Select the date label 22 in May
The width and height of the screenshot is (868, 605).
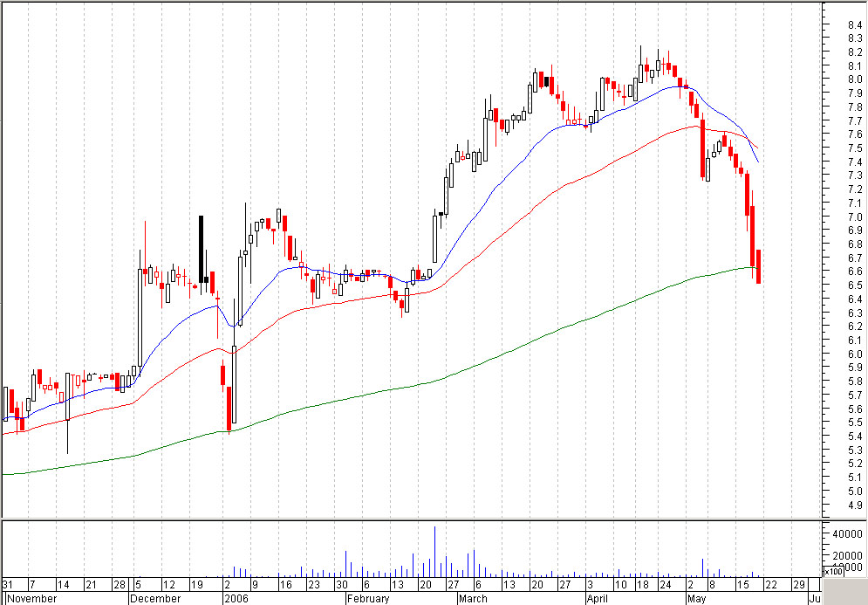pos(770,585)
